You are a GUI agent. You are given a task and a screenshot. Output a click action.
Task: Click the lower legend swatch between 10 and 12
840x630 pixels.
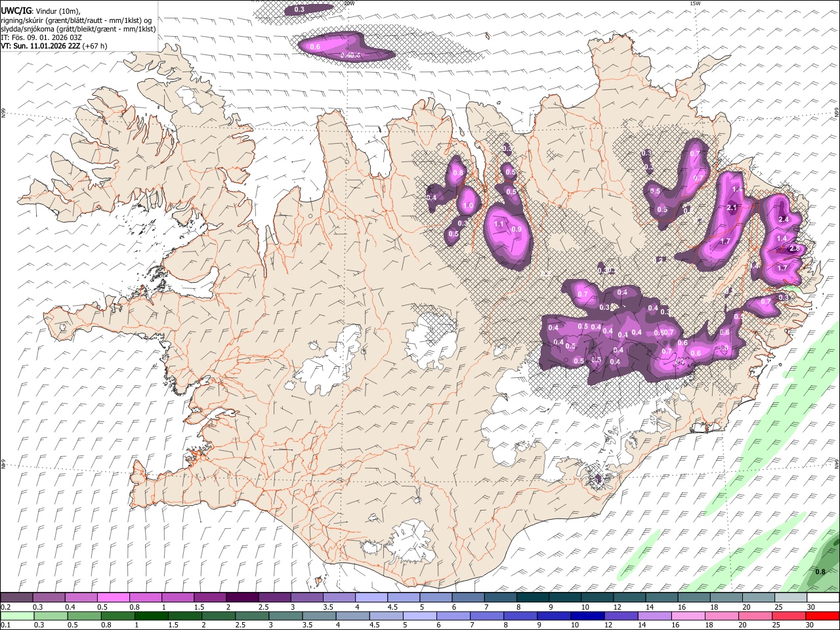(587, 616)
